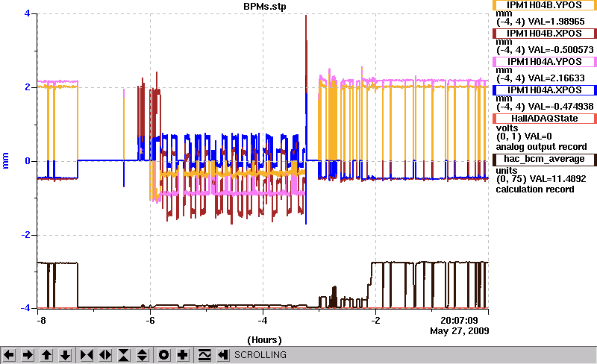The width and height of the screenshot is (597, 364).
Task: Click the y-axis value 2
Action: point(27,87)
